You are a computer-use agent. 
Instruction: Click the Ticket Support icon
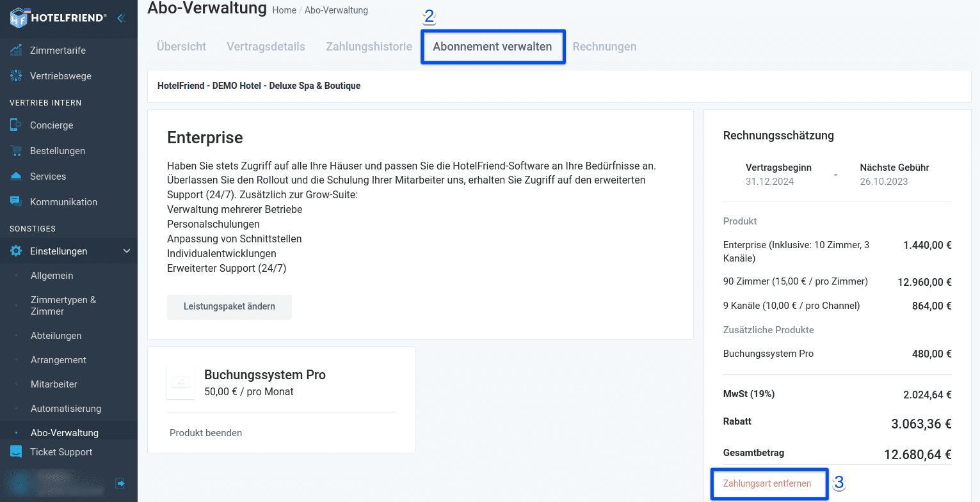[x=16, y=451]
